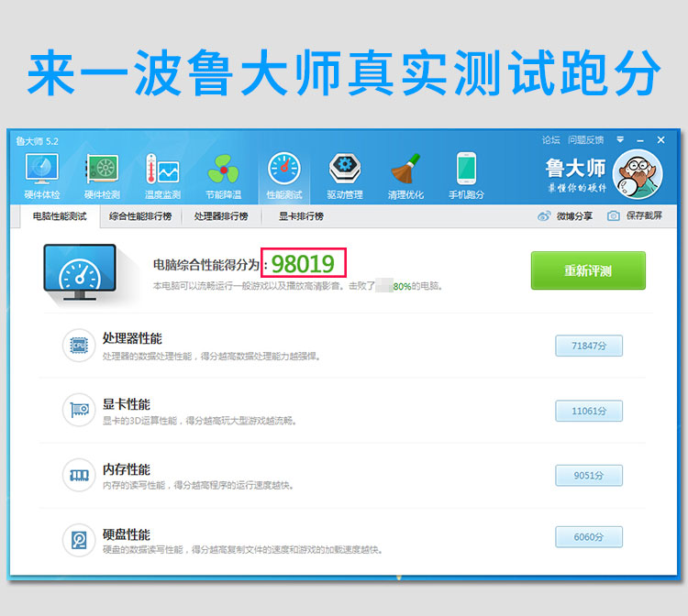The image size is (688, 616).
Task: Click 微博分享 share text
Action: pos(574,216)
